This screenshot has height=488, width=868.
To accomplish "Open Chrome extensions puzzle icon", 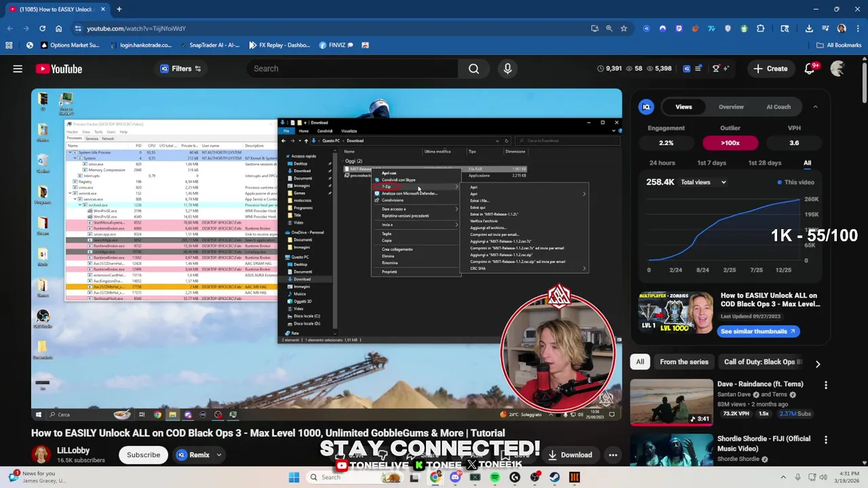I will pyautogui.click(x=760, y=28).
